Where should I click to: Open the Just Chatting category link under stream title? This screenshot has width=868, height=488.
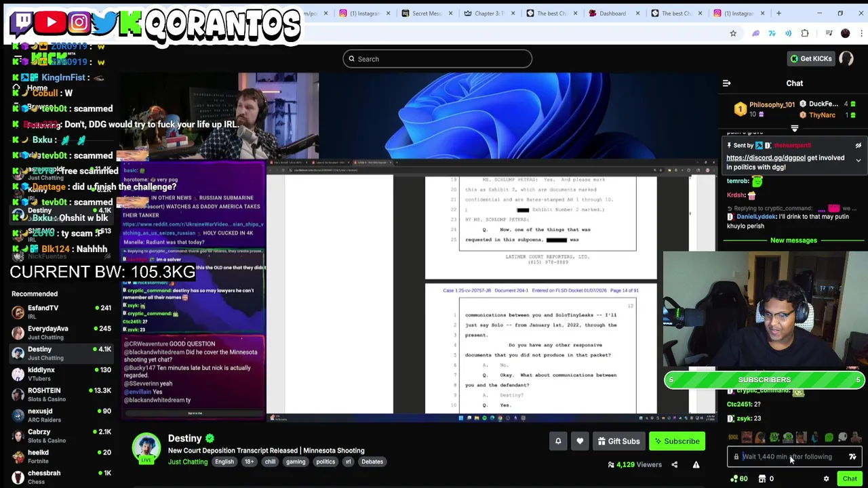pos(188,462)
